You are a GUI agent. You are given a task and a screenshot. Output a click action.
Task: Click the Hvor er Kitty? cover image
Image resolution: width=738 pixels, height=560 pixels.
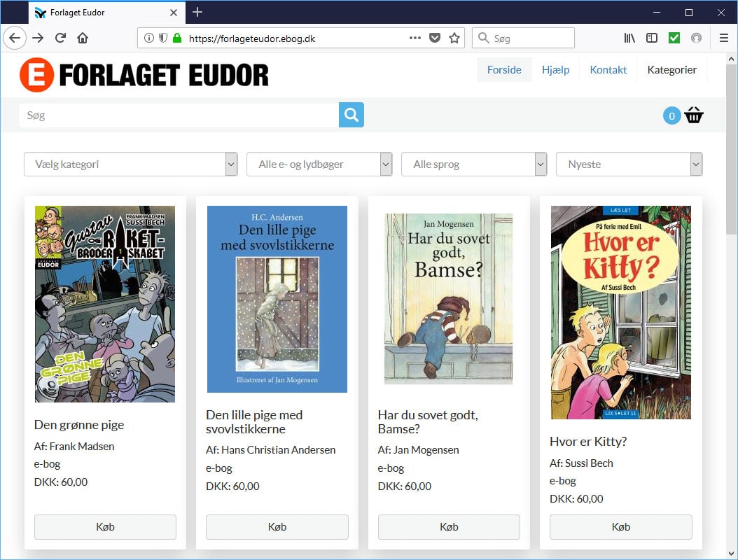coord(621,312)
